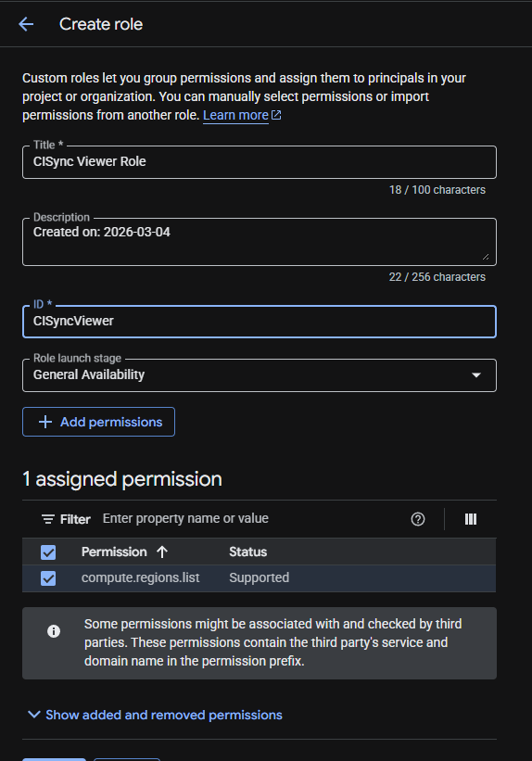This screenshot has width=532, height=761.
Task: Go back using the arrow icon
Action: (26, 24)
